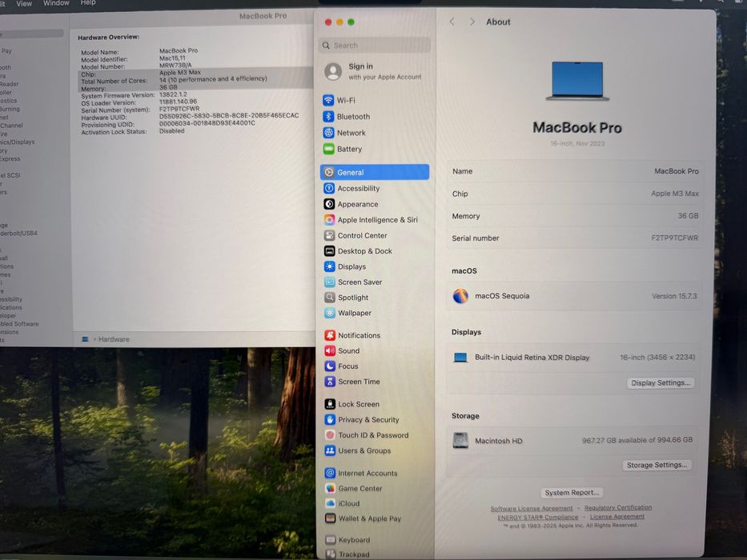Image resolution: width=747 pixels, height=560 pixels.
Task: Click the Macintosh HD disk icon
Action: [460, 441]
